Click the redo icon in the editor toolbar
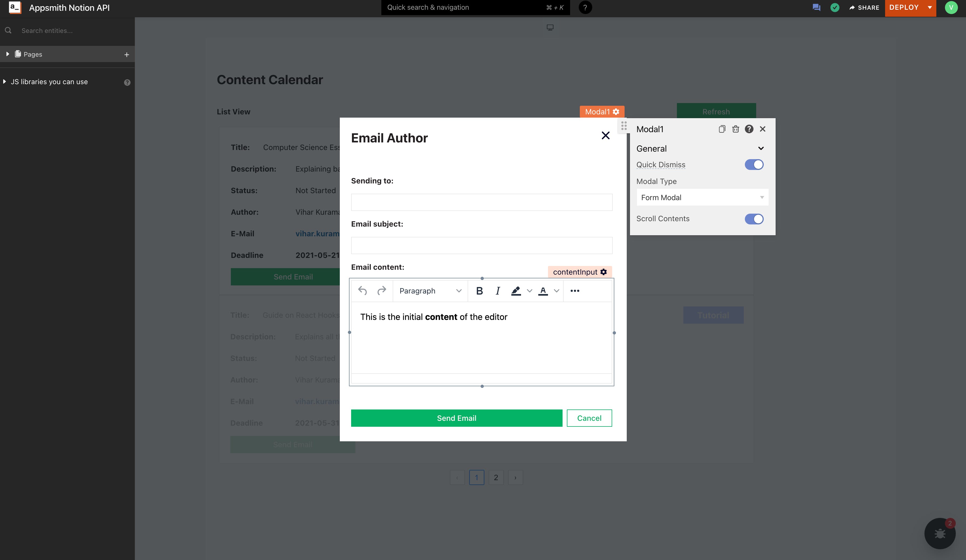This screenshot has width=966, height=560. (x=381, y=291)
